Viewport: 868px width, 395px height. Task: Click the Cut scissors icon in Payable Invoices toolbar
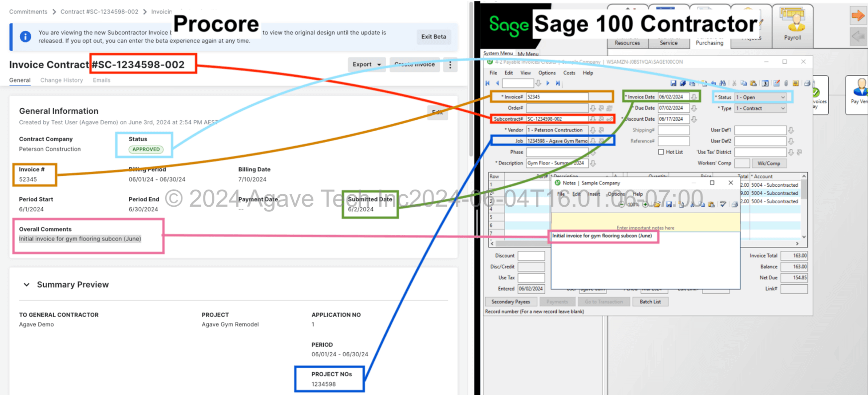click(734, 83)
